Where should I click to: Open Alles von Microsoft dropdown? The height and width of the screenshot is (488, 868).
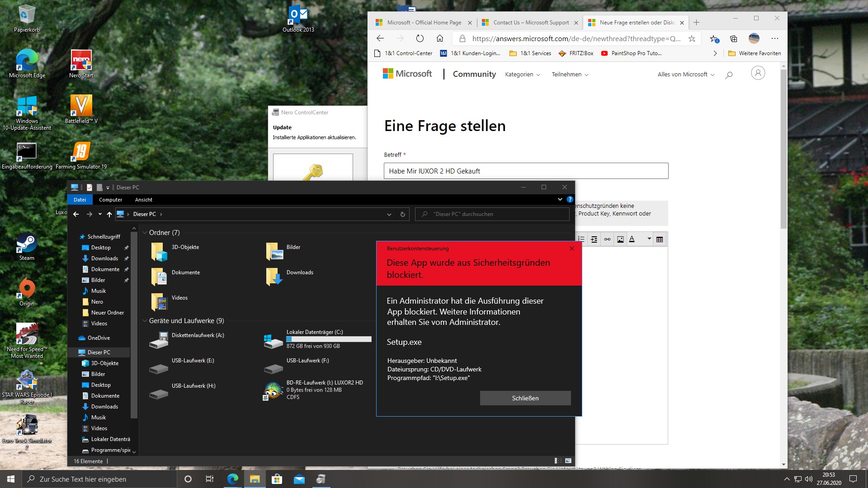[686, 75]
